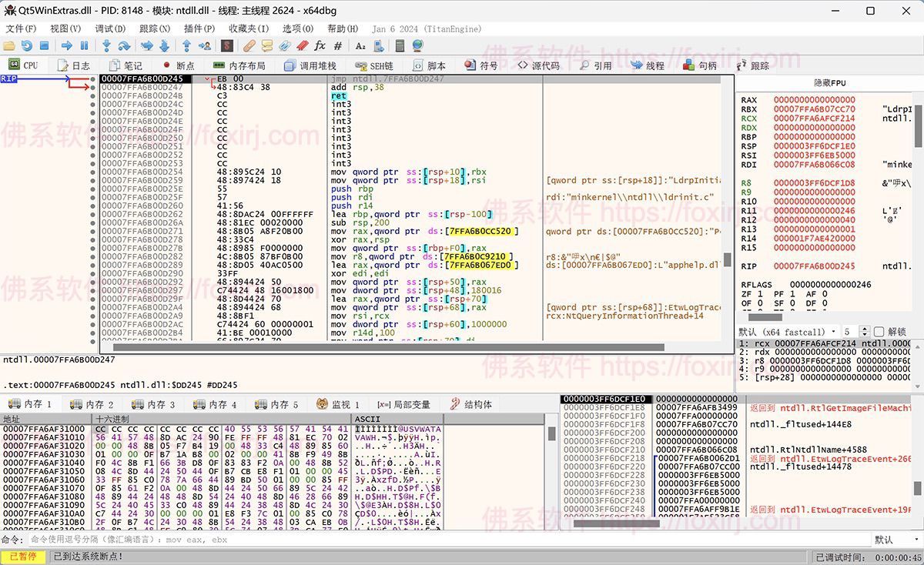This screenshot has height=565, width=924.
Task: Click the 隐藏FPU button
Action: pyautogui.click(x=829, y=82)
